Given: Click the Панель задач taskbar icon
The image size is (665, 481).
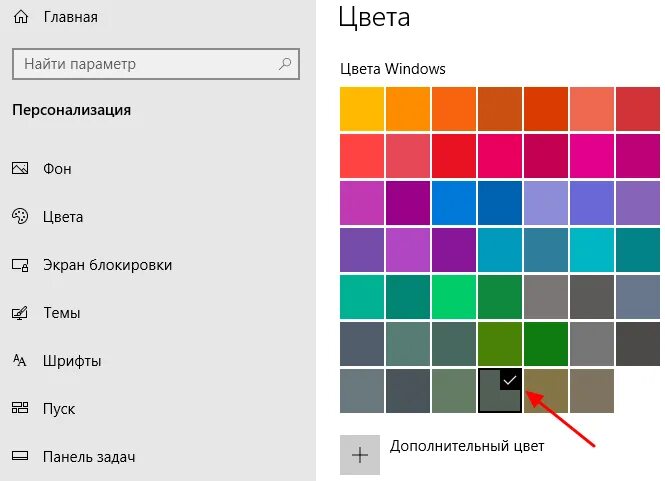Looking at the screenshot, I should tap(20, 457).
